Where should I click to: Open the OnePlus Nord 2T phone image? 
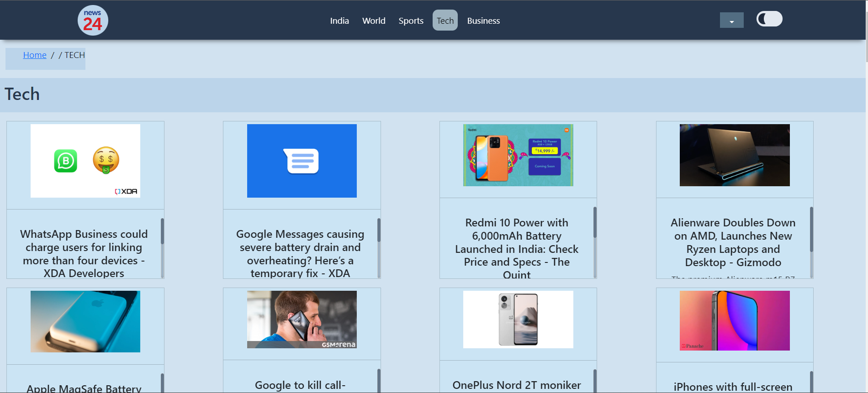coord(518,320)
